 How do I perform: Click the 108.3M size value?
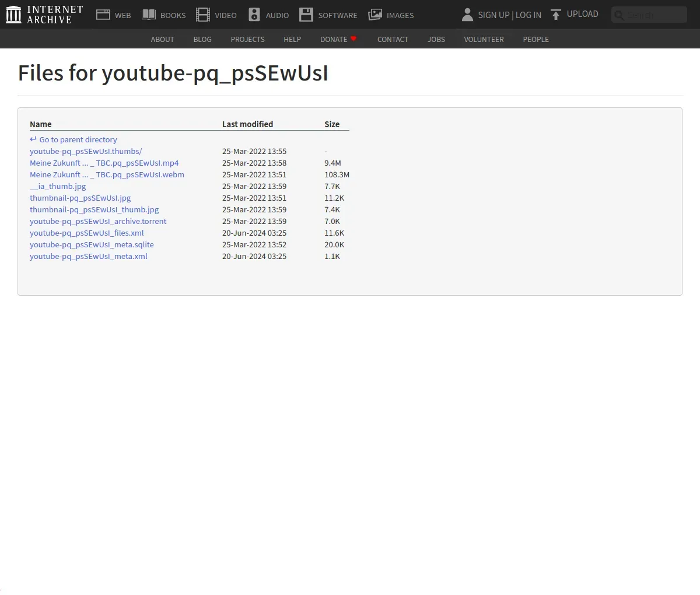point(337,174)
